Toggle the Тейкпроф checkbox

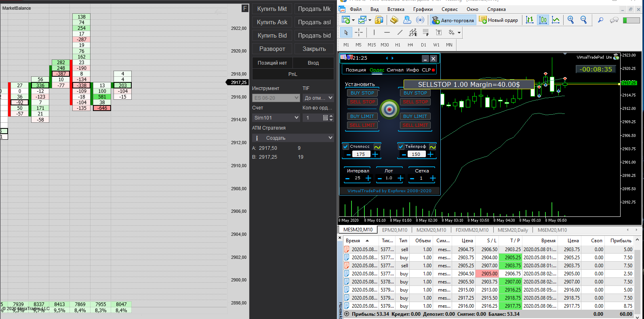pos(401,147)
